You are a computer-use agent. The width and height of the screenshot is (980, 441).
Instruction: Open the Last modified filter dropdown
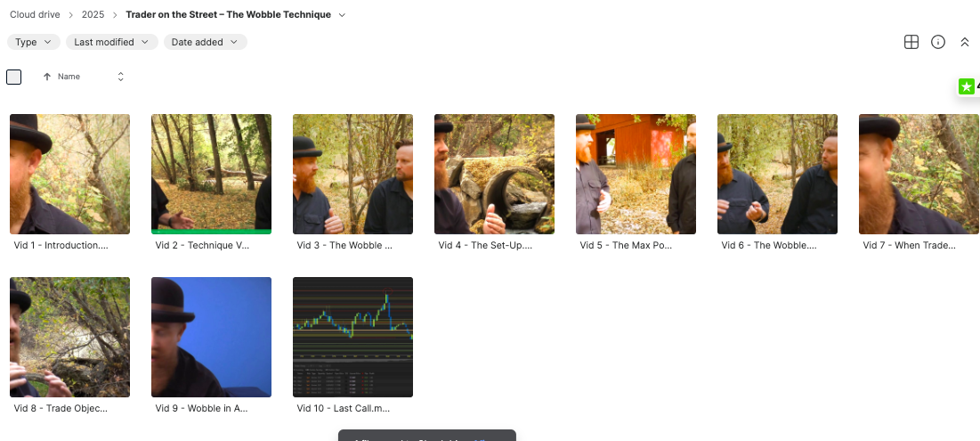pos(111,42)
